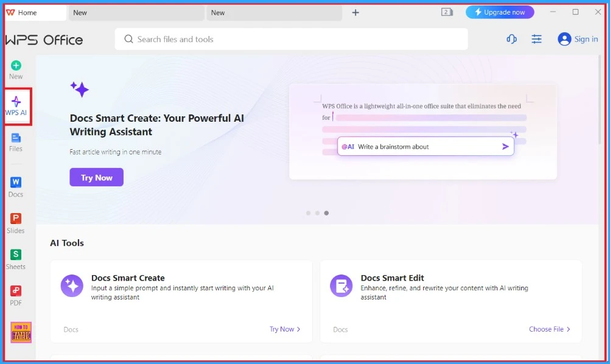Click the Docs Smart Create purple icon
Viewport: 610px width, 364px height.
click(x=72, y=286)
